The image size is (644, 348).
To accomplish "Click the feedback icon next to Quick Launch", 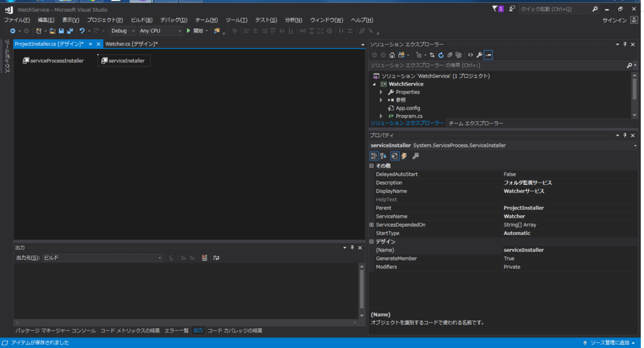I will tap(512, 9).
